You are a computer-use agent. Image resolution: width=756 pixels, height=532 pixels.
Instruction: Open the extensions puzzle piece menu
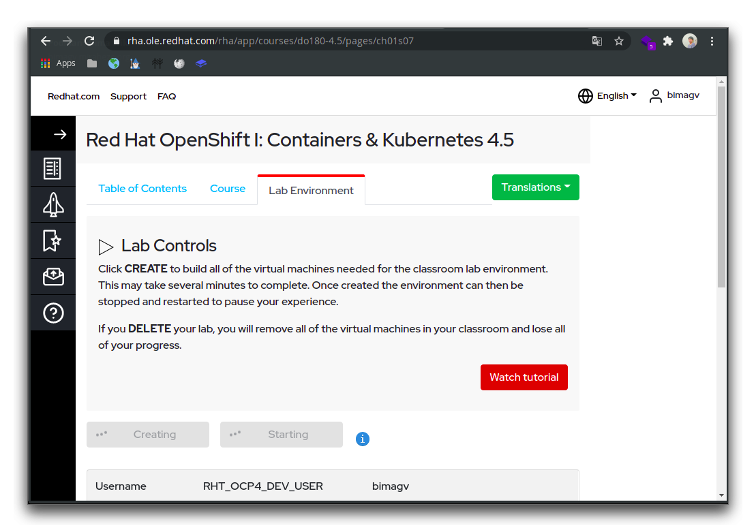(668, 41)
